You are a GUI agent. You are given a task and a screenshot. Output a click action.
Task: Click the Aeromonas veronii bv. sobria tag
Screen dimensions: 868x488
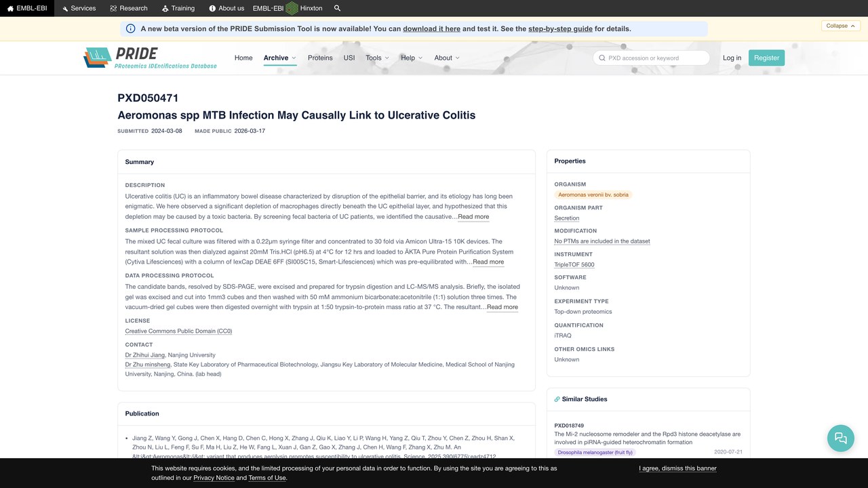coord(593,195)
